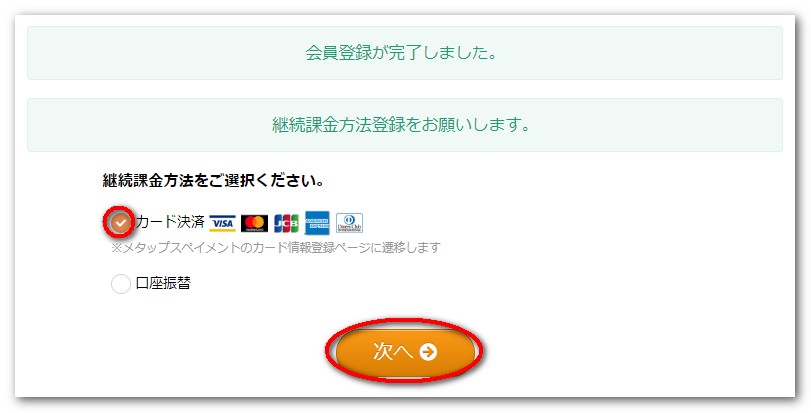Select the カード決済 radio button
The image size is (811, 413).
tap(121, 223)
